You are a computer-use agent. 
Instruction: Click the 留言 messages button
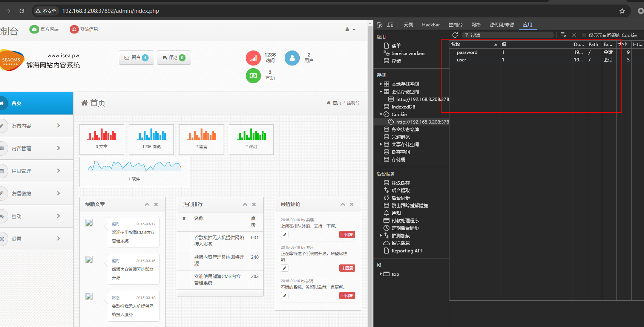click(x=136, y=58)
